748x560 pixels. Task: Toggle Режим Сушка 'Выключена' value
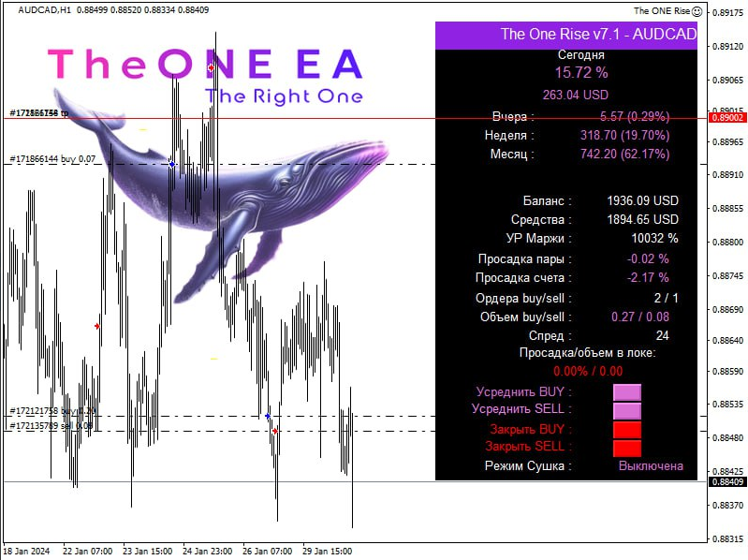(x=651, y=466)
